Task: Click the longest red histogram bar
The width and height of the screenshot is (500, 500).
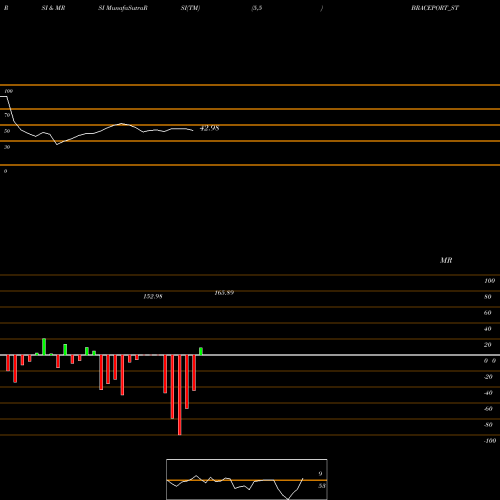Action: pyautogui.click(x=180, y=395)
